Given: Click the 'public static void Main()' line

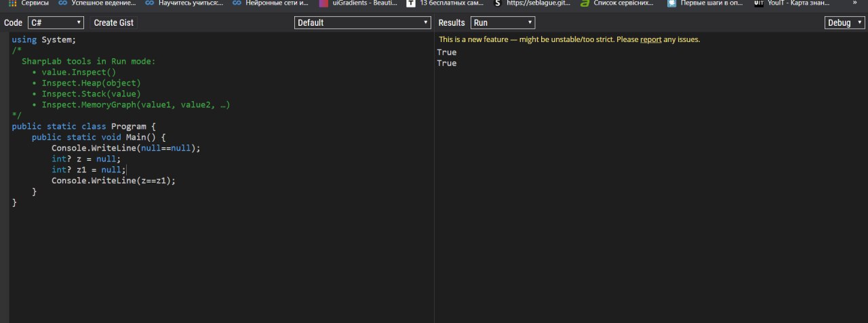Looking at the screenshot, I should pos(99,137).
